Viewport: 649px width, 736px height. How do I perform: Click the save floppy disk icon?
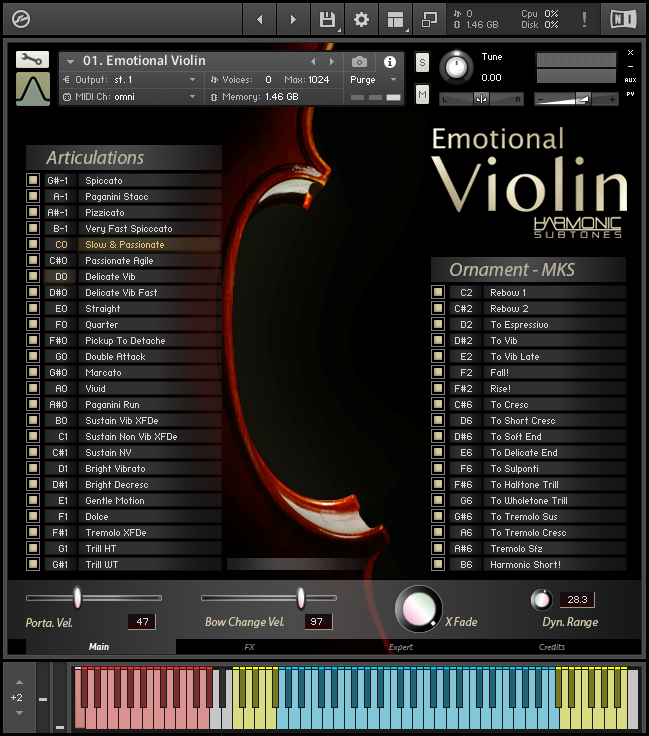pos(327,19)
